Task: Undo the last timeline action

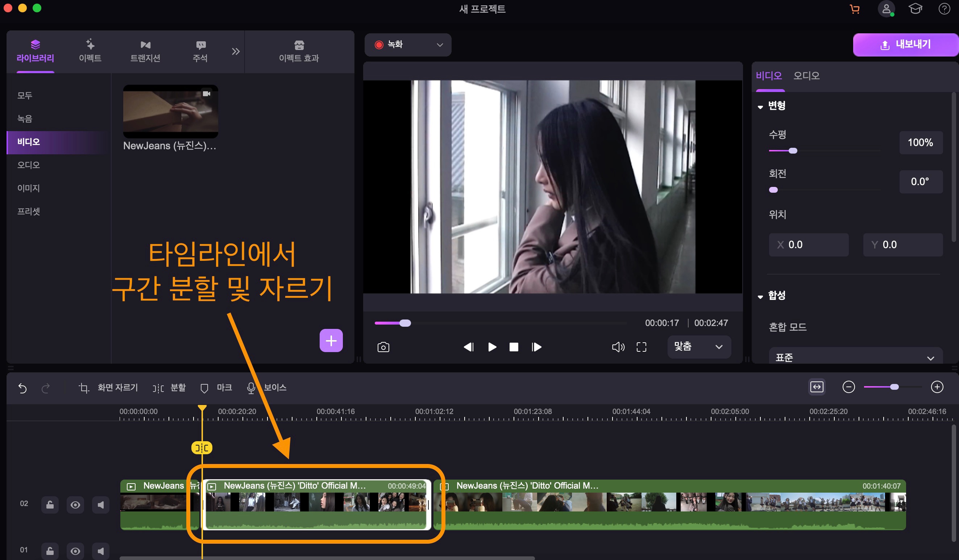Action: point(22,388)
